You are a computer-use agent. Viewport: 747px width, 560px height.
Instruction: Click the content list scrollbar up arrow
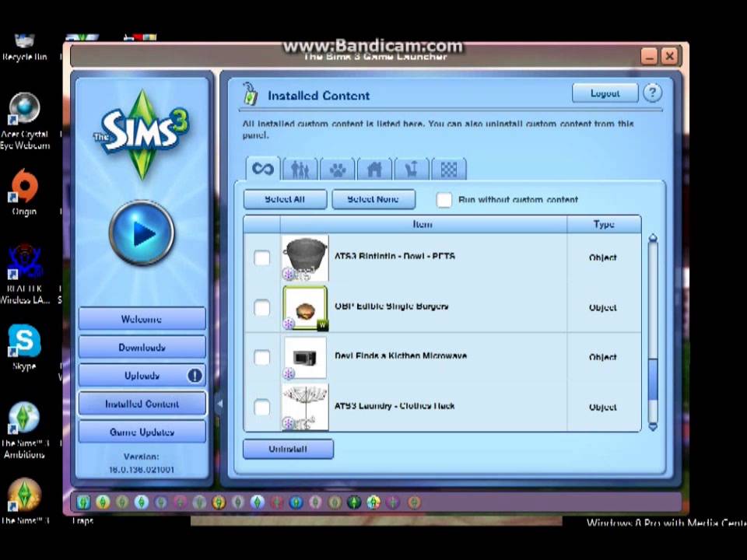[653, 238]
